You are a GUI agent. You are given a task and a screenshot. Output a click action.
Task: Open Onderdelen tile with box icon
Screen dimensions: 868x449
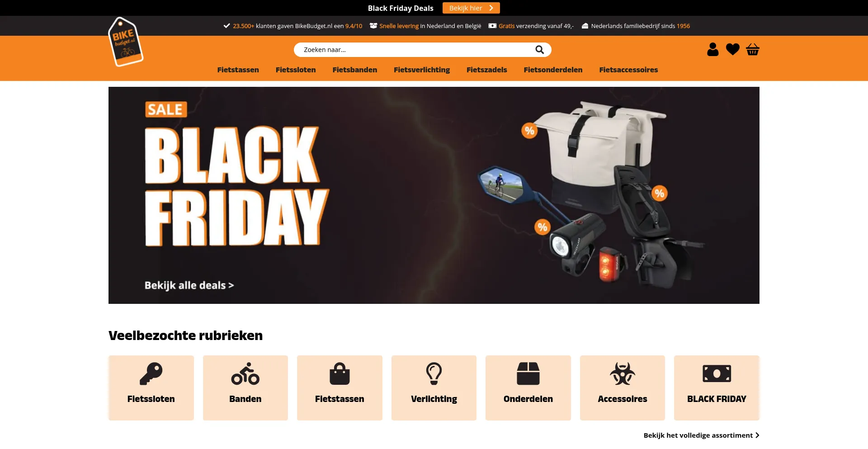[x=528, y=388]
